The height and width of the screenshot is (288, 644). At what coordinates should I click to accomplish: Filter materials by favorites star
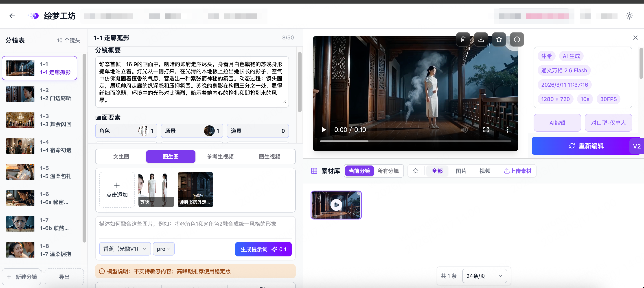[415, 171]
